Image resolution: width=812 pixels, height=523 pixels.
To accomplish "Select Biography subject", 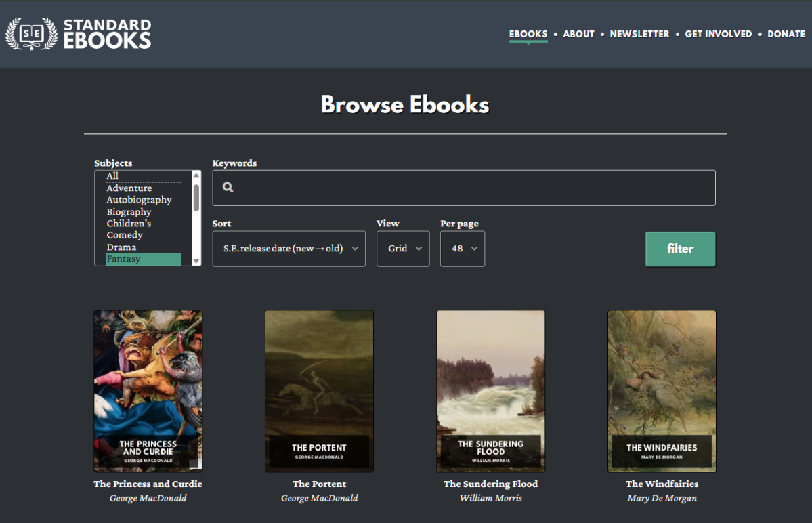I will pos(144,212).
